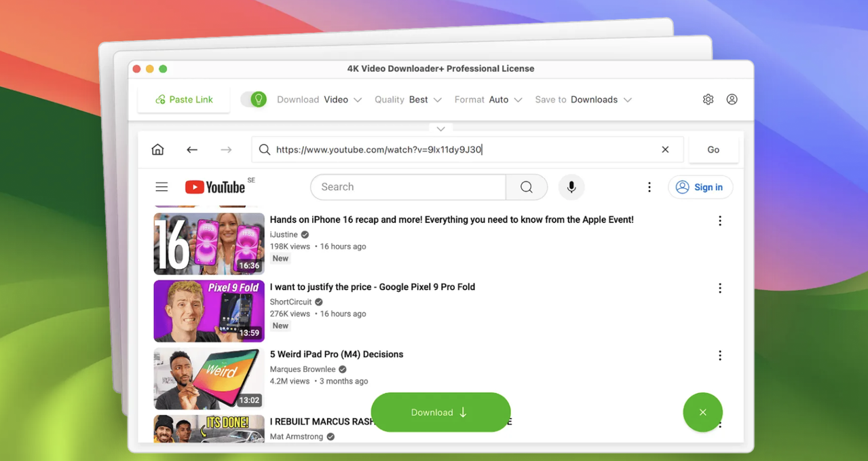Viewport: 868px width, 461px height.
Task: Clear the URL with the X icon
Action: coord(665,149)
